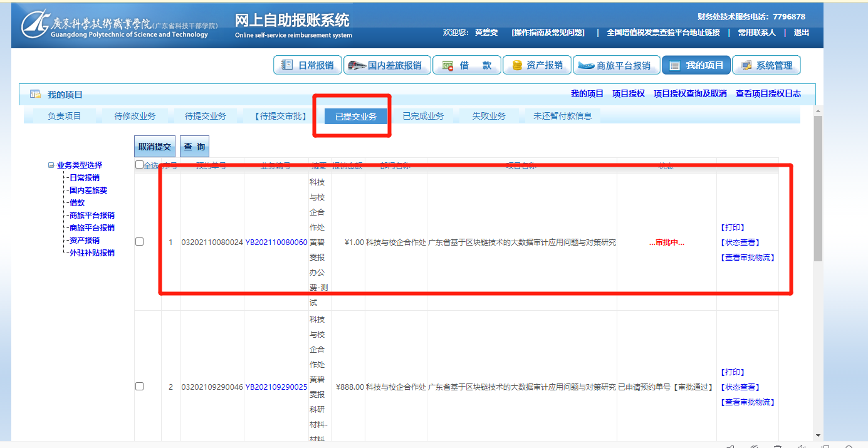Open 系统管理 navigation button
This screenshot has height=448, width=868.
click(x=766, y=65)
